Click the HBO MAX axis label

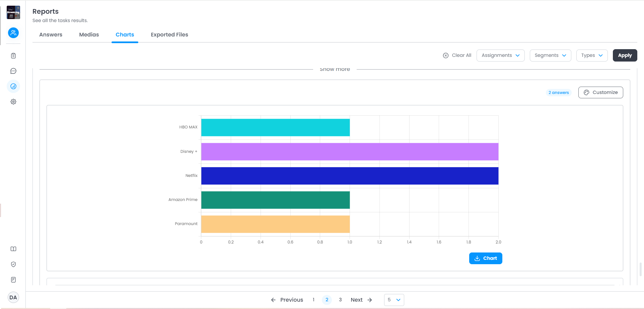coord(188,127)
